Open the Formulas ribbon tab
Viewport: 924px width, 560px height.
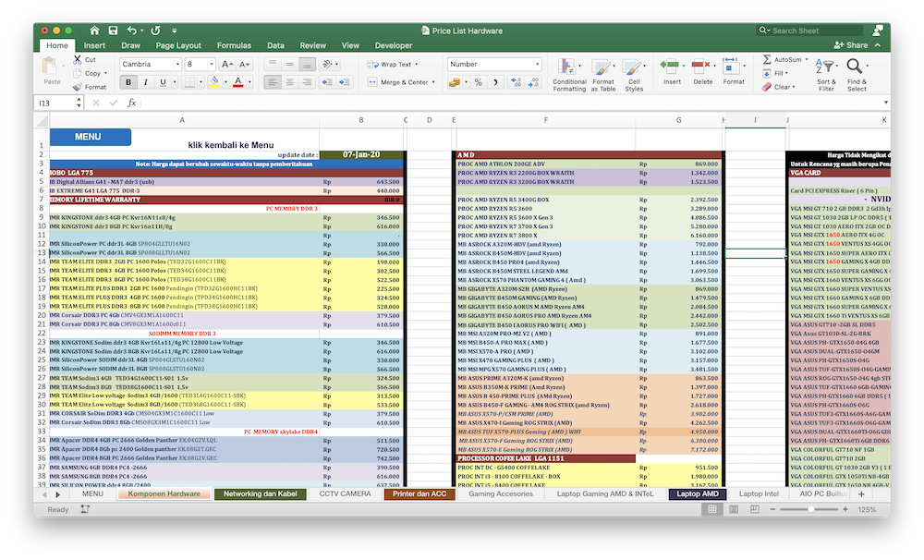pyautogui.click(x=234, y=45)
